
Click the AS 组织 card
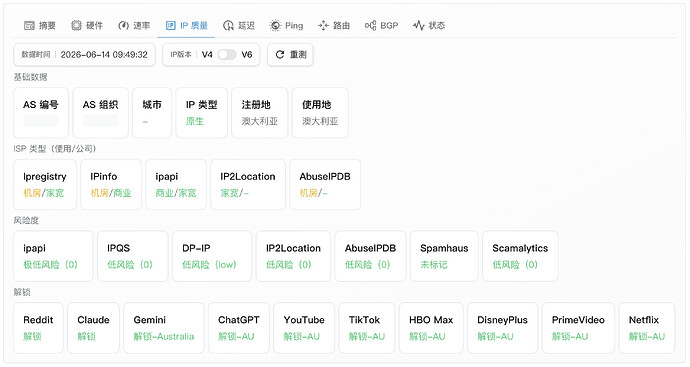tap(100, 113)
